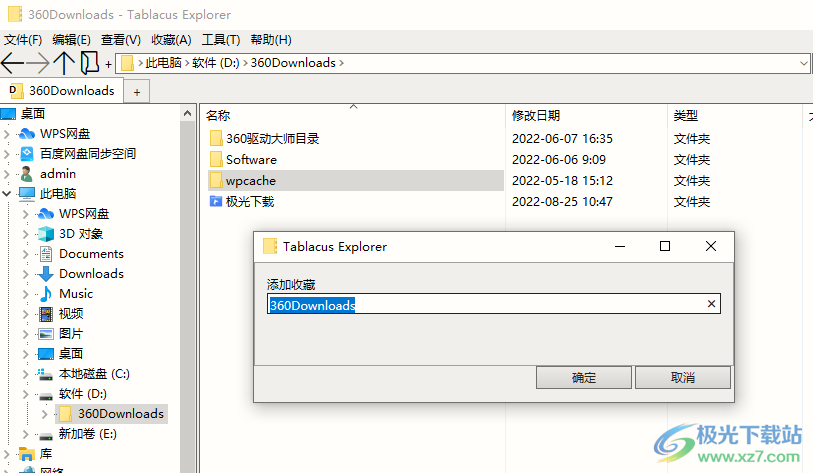
Task: Click 软件 (D:) in the address breadcrumb
Action: pos(216,63)
